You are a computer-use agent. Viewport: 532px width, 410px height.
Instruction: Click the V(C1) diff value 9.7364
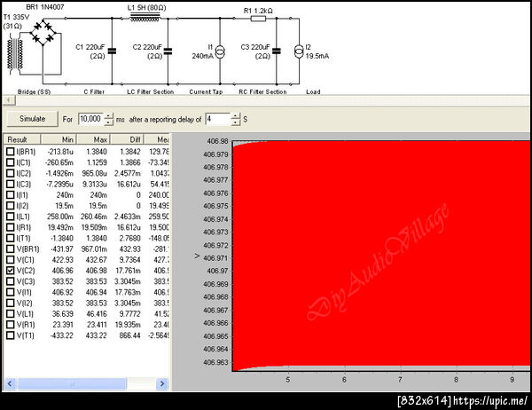(x=129, y=260)
